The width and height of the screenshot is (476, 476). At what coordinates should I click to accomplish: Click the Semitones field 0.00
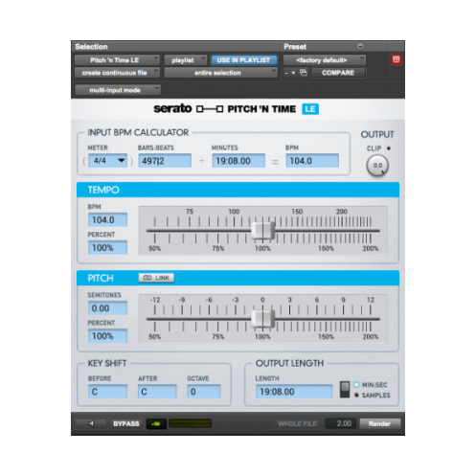coord(107,308)
